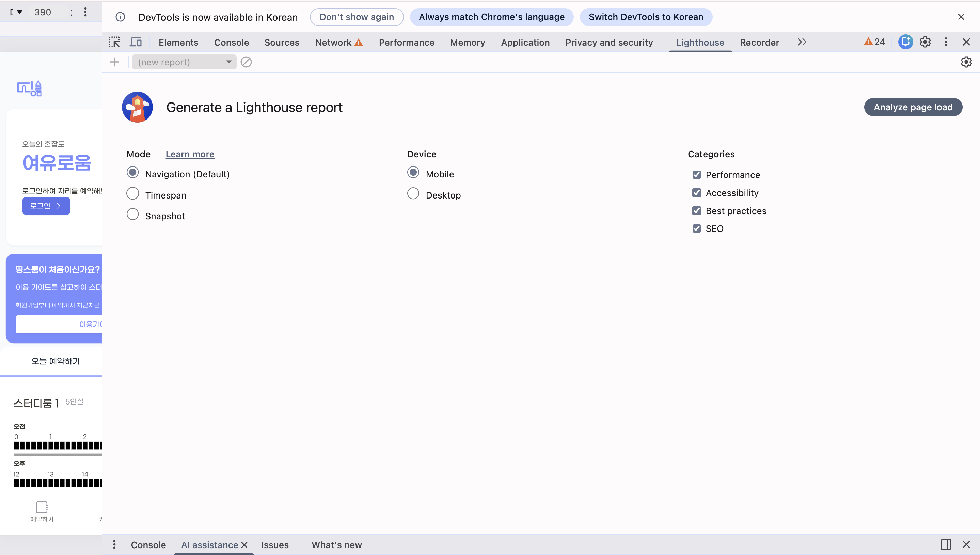
Task: Open the (new report) dropdown
Action: [x=184, y=62]
